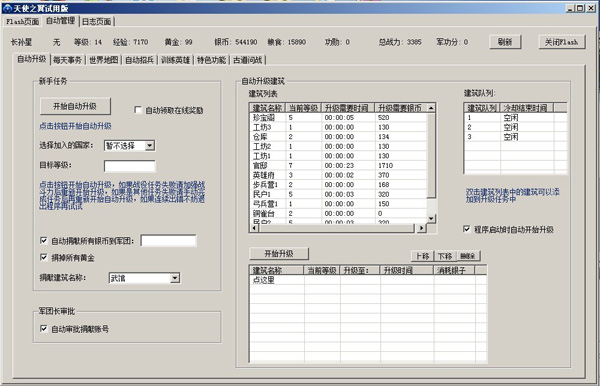Click the building list scroll up arrow
The height and width of the screenshot is (386, 600).
431,108
